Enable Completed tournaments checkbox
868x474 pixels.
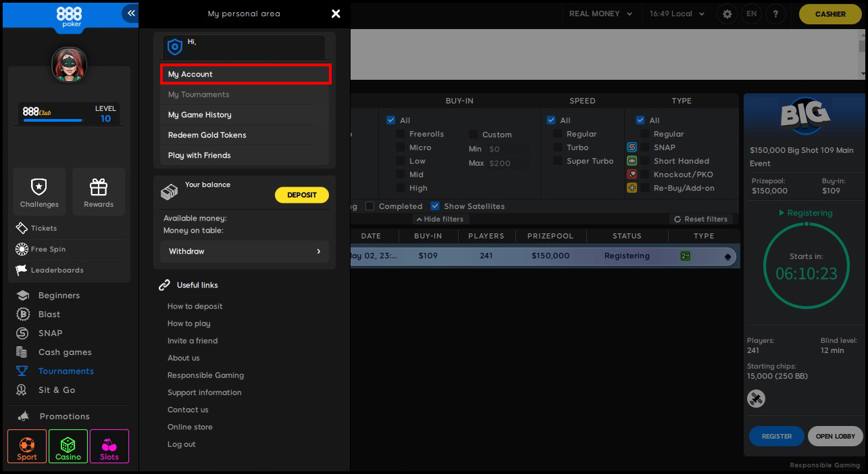point(369,206)
